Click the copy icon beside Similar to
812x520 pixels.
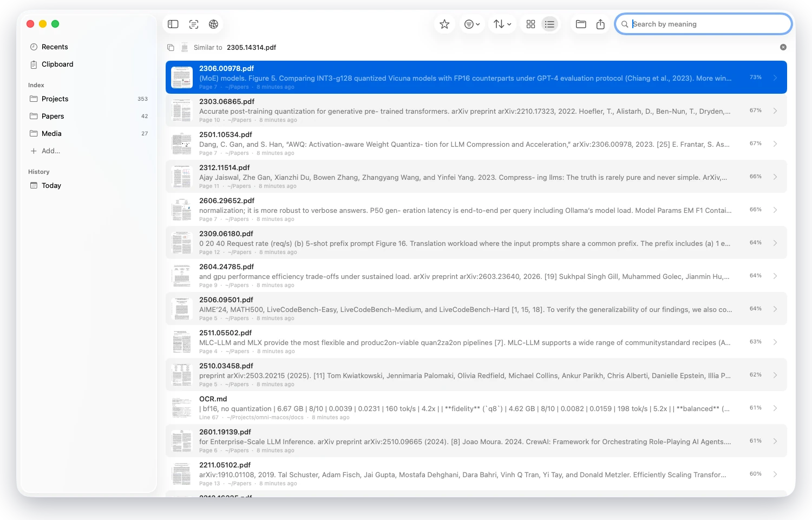click(x=171, y=48)
